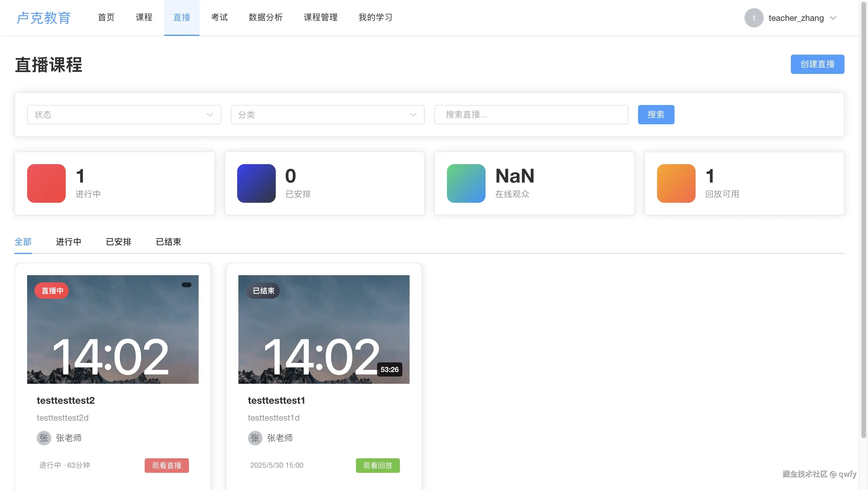The height and width of the screenshot is (490, 868).
Task: Go to 课程管理 in navigation bar
Action: (x=320, y=17)
